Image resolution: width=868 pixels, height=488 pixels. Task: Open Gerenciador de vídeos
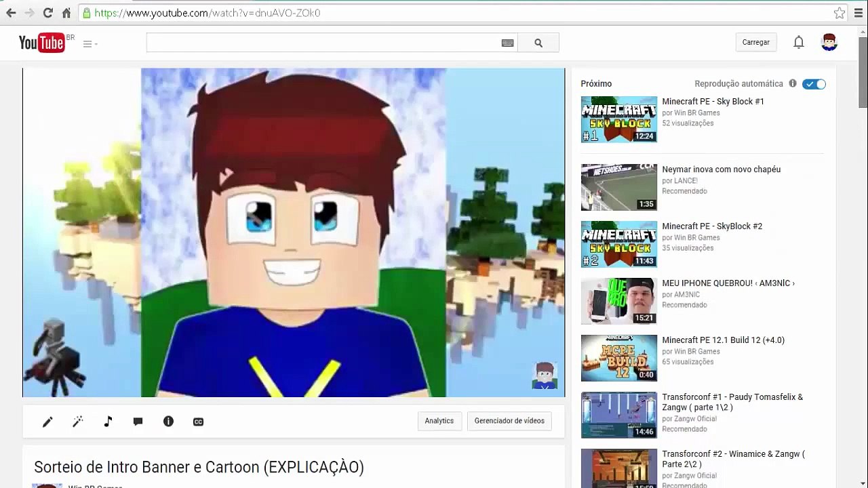[509, 421]
